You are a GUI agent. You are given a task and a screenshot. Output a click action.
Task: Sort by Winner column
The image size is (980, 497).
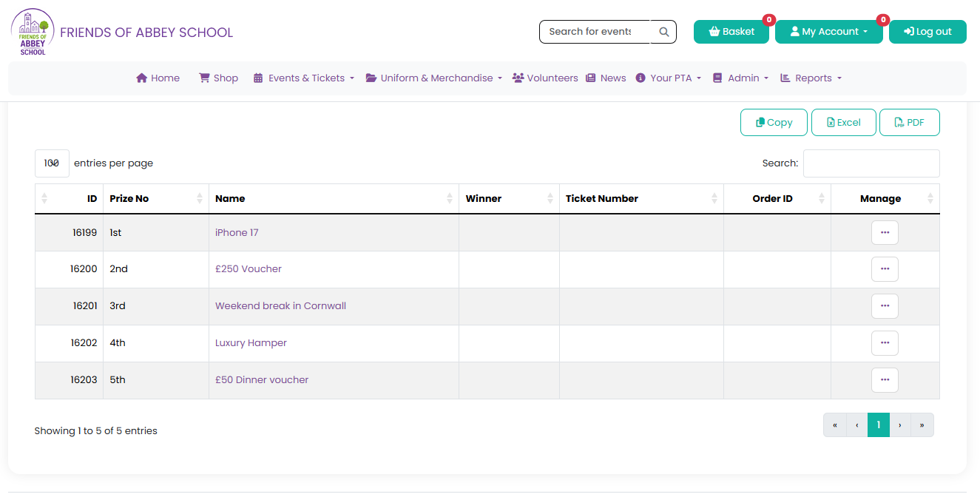[x=509, y=198]
